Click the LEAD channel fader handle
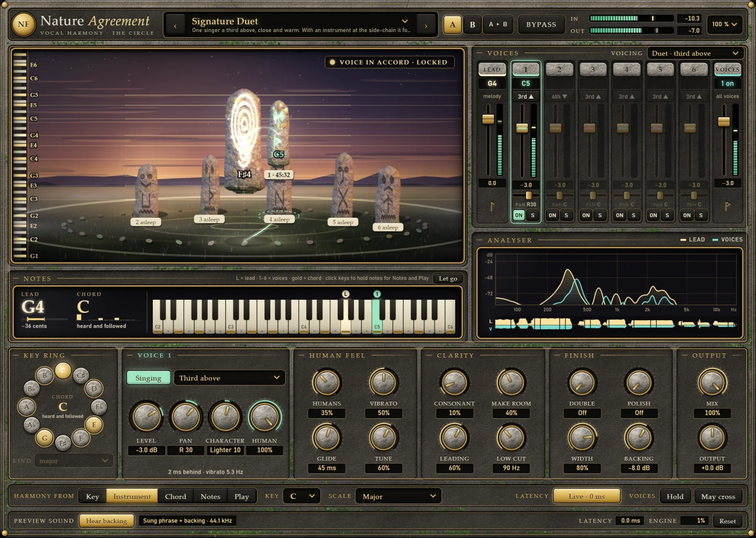 (x=488, y=119)
